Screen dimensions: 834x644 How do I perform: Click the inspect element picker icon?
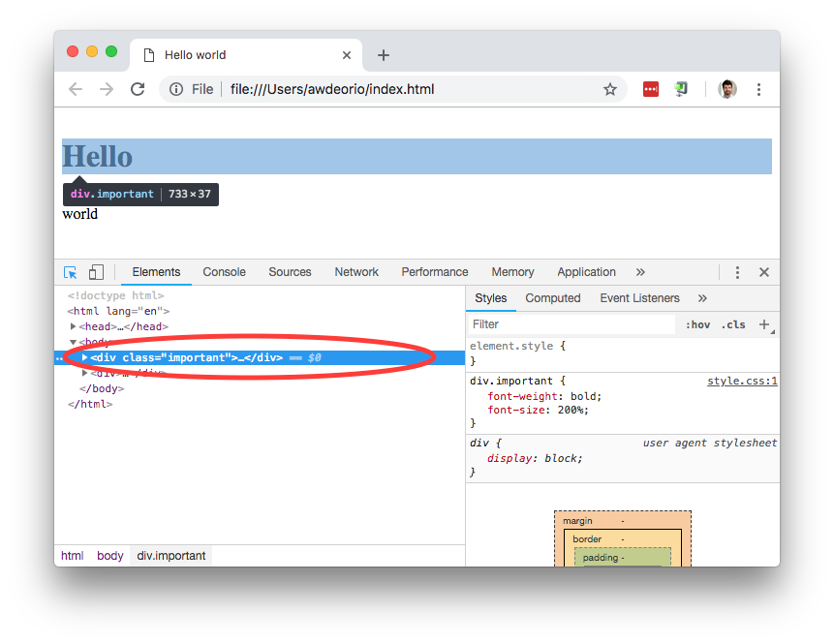tap(71, 272)
